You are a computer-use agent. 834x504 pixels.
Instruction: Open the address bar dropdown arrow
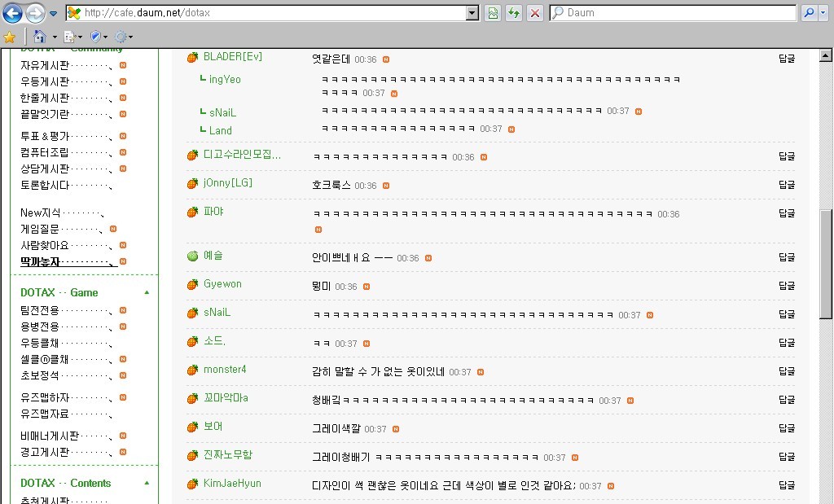click(x=472, y=13)
